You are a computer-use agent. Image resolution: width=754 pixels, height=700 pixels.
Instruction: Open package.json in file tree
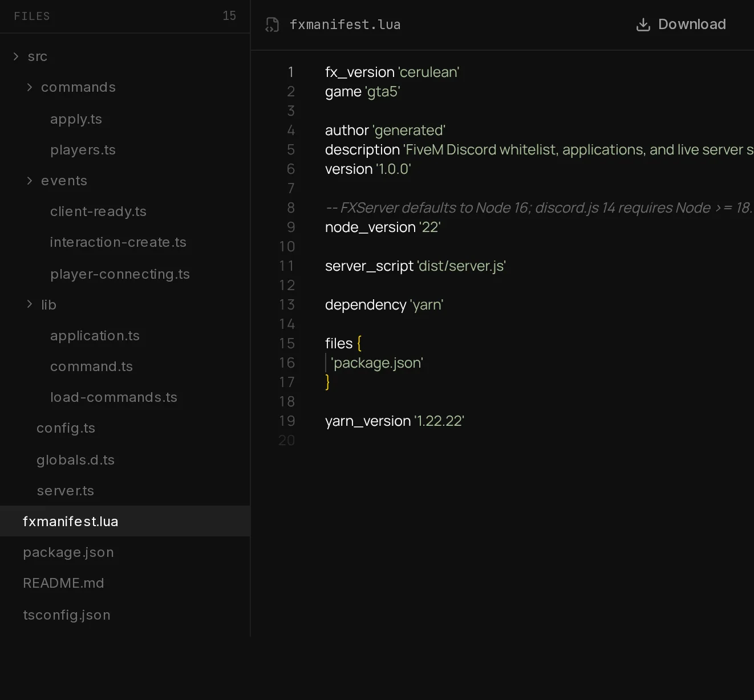[x=68, y=552]
